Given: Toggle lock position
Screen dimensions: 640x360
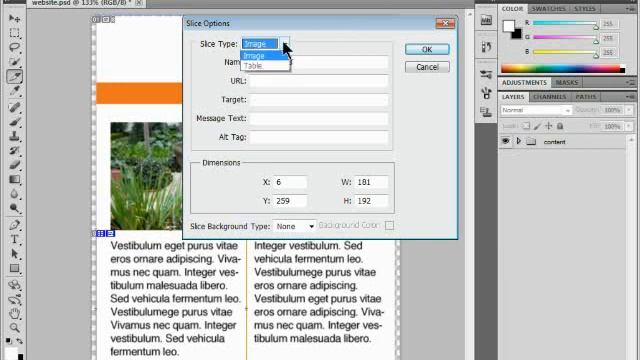Looking at the screenshot, I should (x=549, y=126).
